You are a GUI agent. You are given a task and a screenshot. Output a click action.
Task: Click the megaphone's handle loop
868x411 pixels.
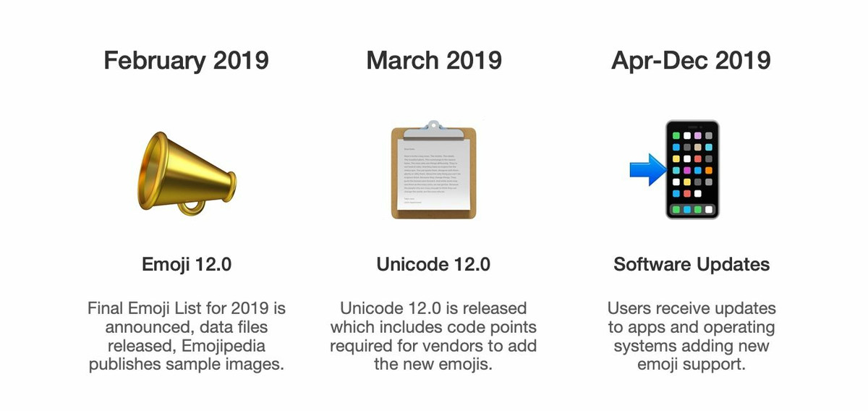191,206
